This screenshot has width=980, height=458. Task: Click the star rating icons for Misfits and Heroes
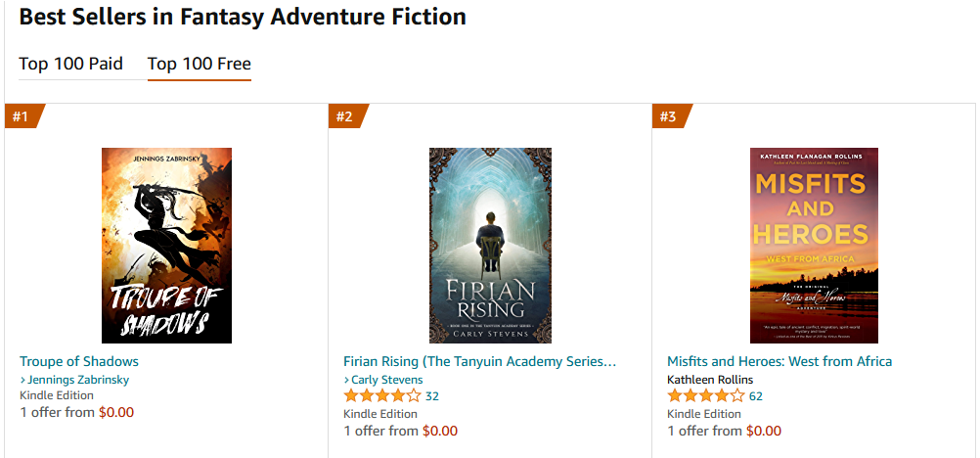[x=706, y=396]
